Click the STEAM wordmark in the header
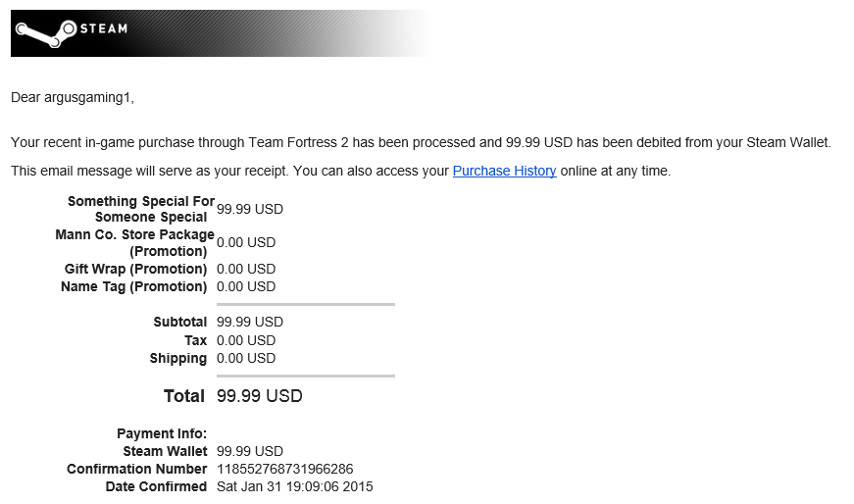 coord(104,28)
